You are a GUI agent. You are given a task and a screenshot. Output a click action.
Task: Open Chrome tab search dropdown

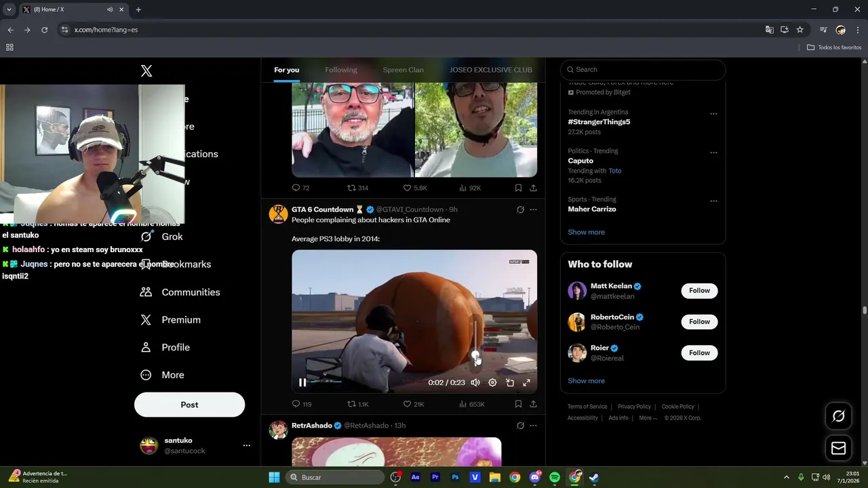(x=9, y=9)
